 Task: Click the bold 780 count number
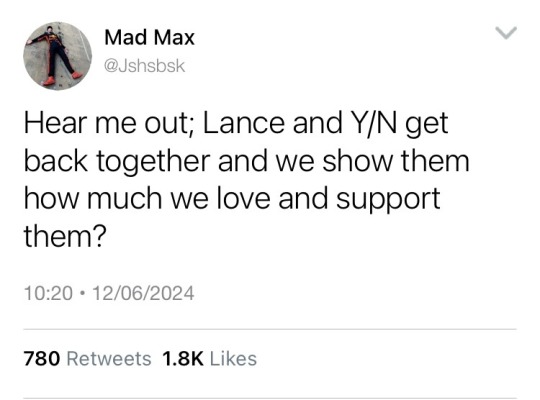coord(42,359)
